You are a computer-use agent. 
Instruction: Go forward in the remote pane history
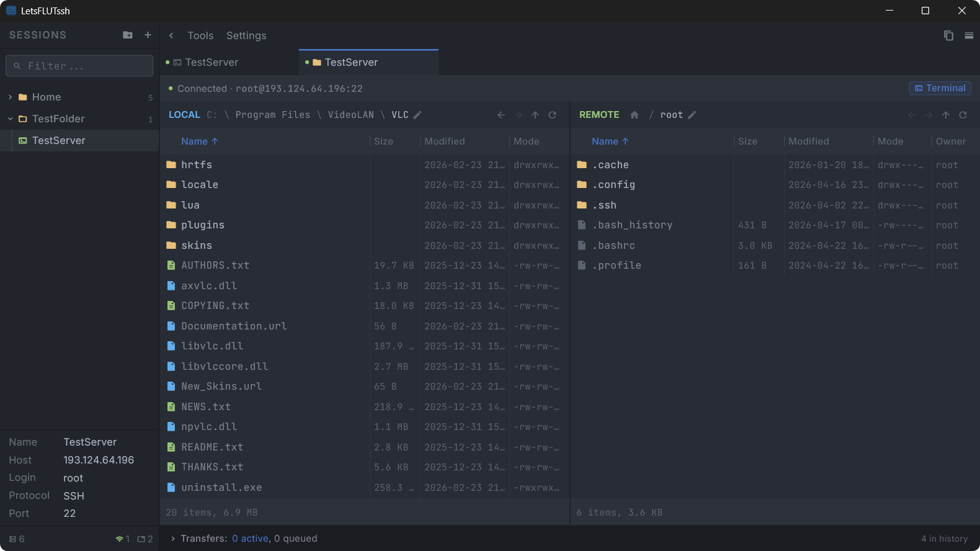[929, 115]
